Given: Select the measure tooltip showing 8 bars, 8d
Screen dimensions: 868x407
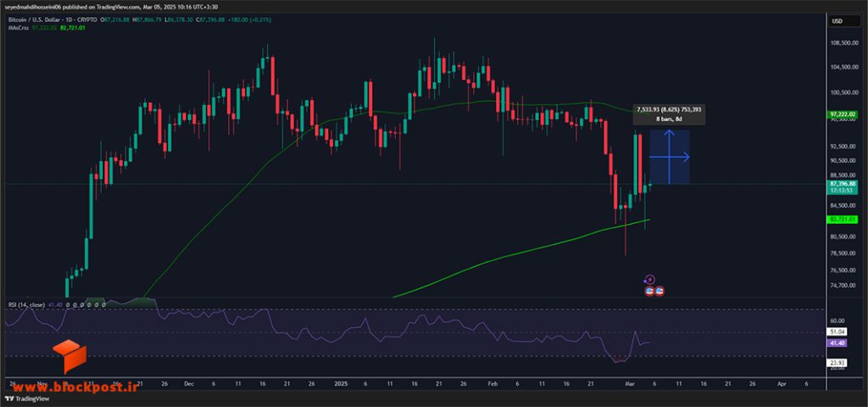Looking at the screenshot, I should (670, 114).
